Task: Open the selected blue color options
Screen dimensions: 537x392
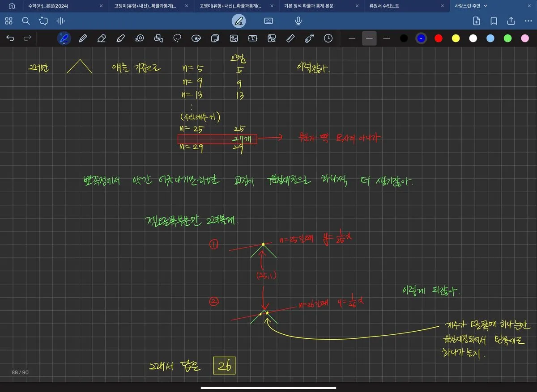Action: [x=421, y=38]
